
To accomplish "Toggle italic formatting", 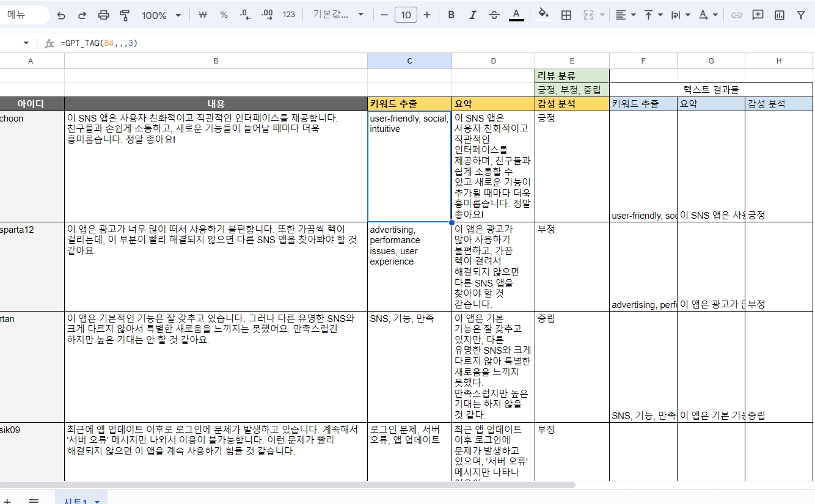I will click(x=472, y=15).
